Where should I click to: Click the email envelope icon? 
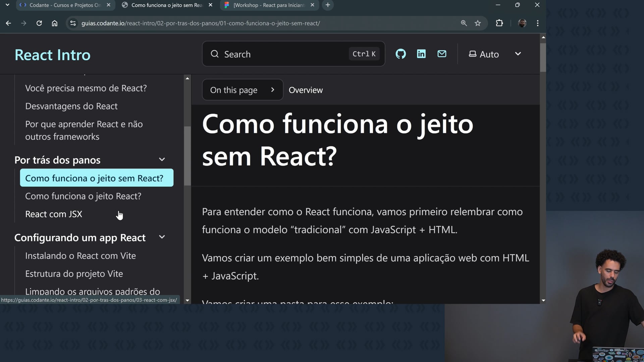[442, 54]
